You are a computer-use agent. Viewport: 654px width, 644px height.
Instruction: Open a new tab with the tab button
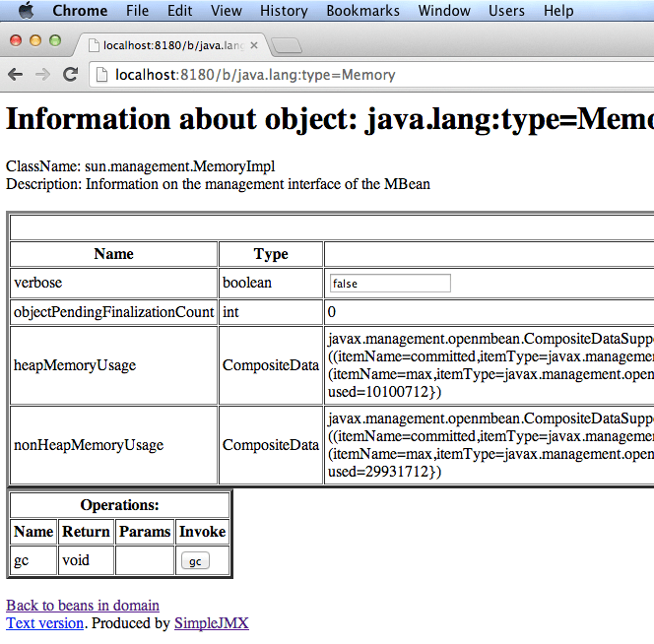(x=287, y=45)
